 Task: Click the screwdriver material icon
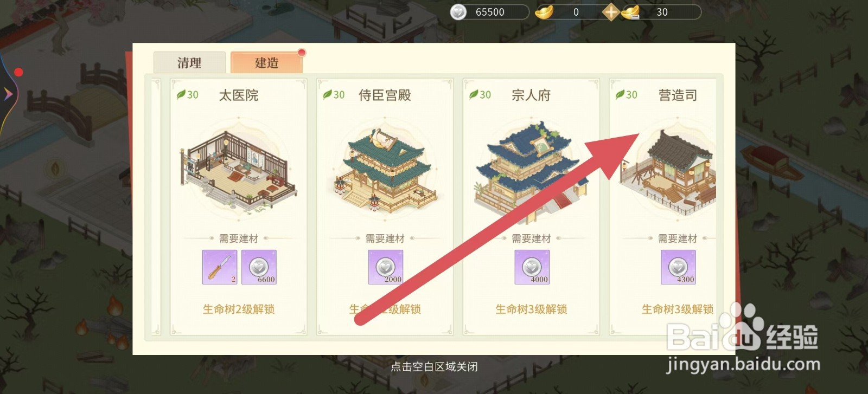pos(220,267)
